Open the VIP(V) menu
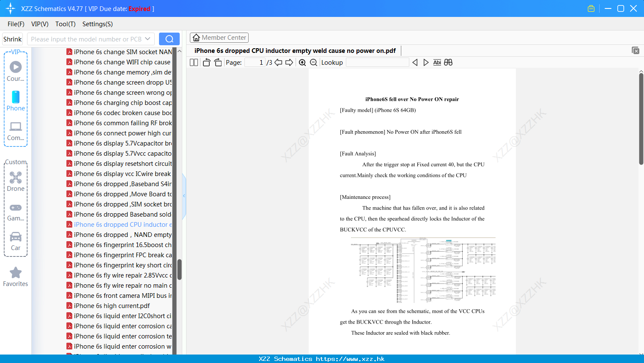Screen dimensions: 644x363 pyautogui.click(x=40, y=24)
